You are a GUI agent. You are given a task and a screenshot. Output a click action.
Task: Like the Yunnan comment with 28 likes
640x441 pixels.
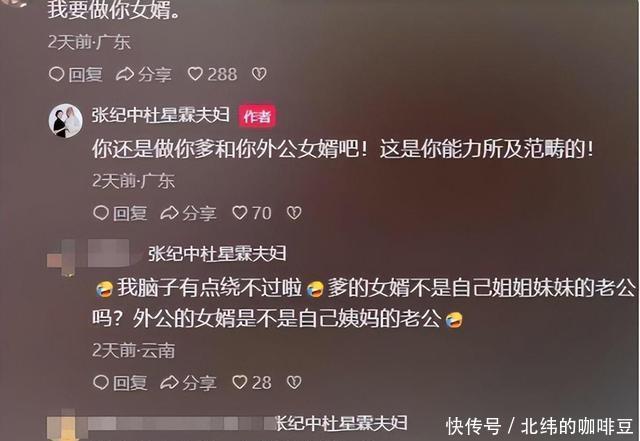251,383
